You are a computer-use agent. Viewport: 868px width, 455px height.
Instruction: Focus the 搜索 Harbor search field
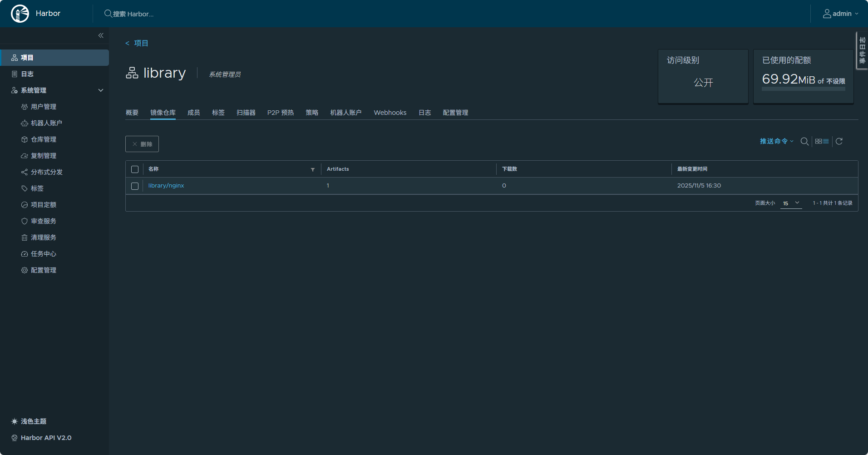[133, 14]
